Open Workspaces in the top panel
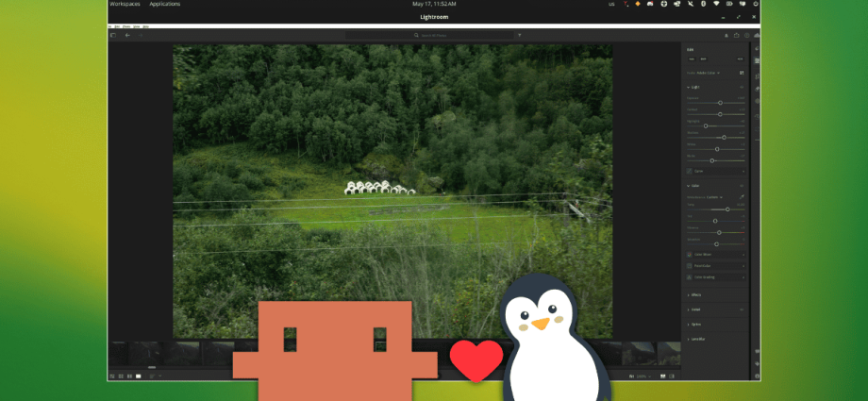This screenshot has height=401, width=868. click(x=125, y=4)
